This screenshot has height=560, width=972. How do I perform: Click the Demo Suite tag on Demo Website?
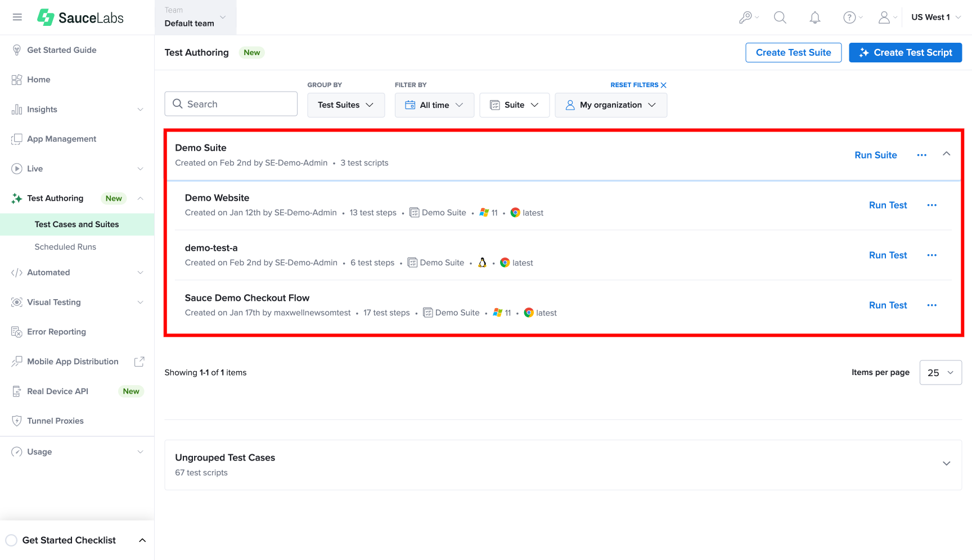438,213
